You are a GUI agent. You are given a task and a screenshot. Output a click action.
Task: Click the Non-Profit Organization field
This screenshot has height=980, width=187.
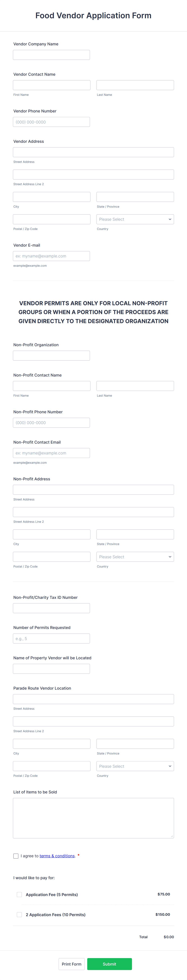[51, 355]
